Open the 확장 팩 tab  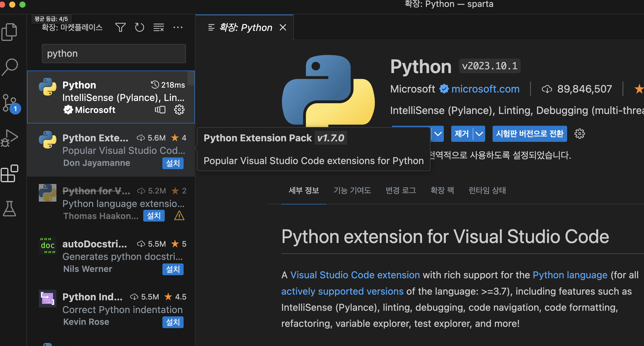442,190
